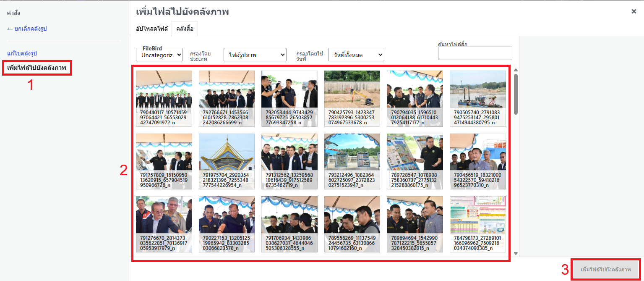Image resolution: width=644 pixels, height=281 pixels.
Task: Select thumbnail 790456519_18321000
Action: click(478, 161)
